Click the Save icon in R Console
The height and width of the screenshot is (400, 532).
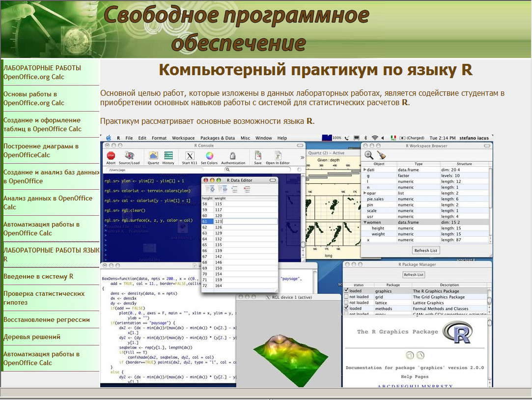pyautogui.click(x=258, y=156)
